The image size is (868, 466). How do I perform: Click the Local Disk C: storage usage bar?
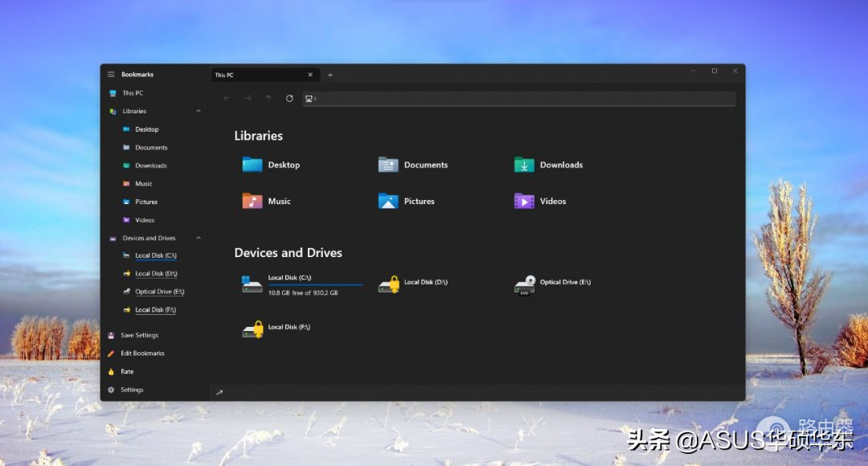pos(316,285)
